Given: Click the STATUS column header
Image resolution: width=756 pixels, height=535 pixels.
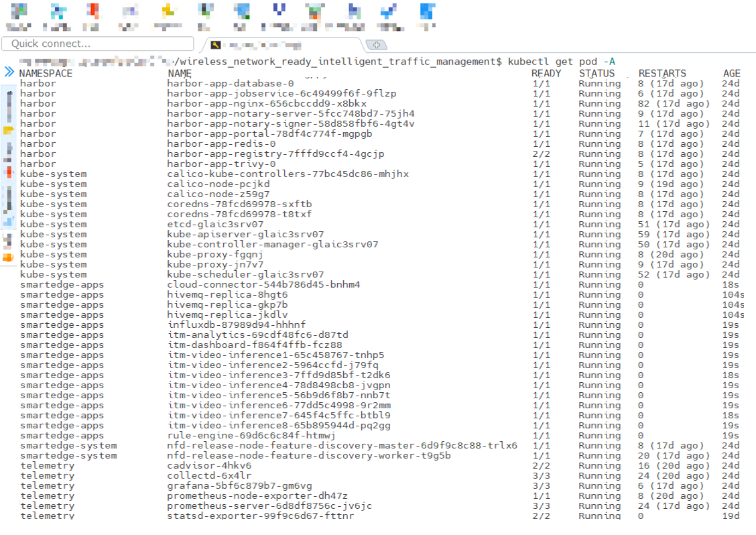Looking at the screenshot, I should [x=597, y=73].
